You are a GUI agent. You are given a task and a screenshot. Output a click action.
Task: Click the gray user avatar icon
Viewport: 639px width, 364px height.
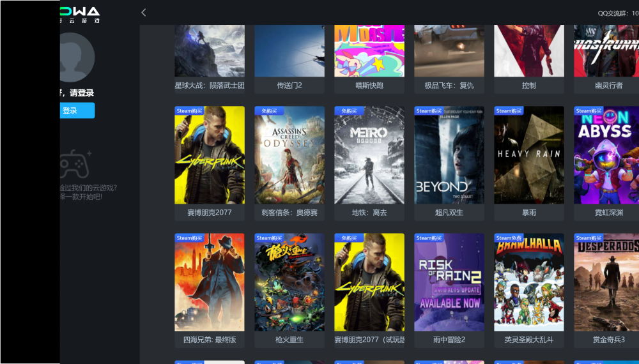click(x=77, y=57)
